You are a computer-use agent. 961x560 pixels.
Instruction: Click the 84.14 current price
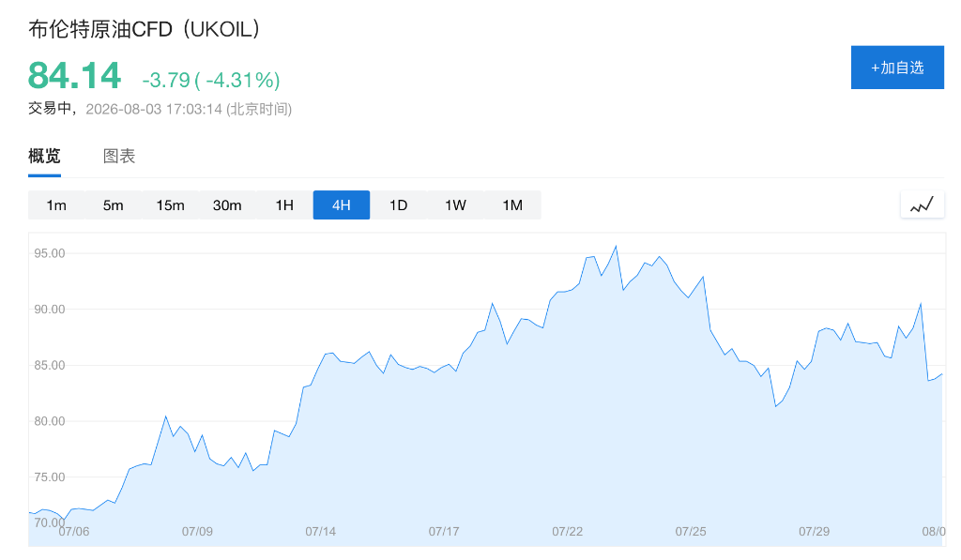pyautogui.click(x=74, y=76)
